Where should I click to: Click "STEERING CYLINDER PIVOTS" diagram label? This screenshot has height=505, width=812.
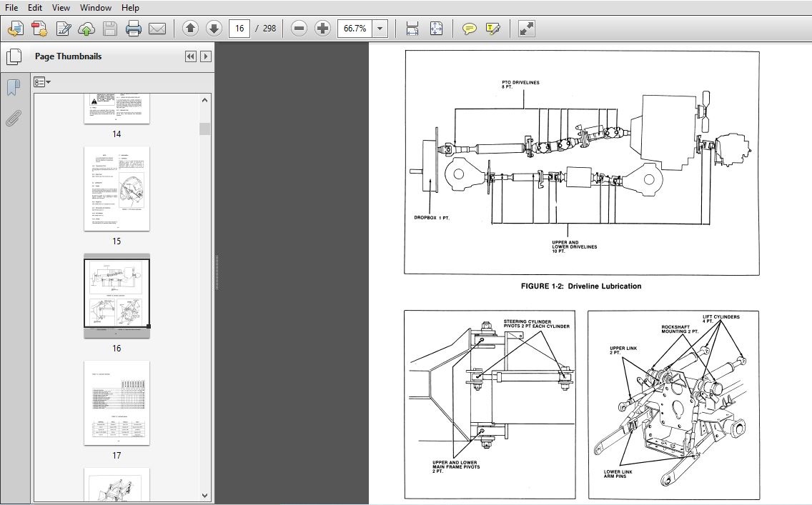[x=537, y=324]
